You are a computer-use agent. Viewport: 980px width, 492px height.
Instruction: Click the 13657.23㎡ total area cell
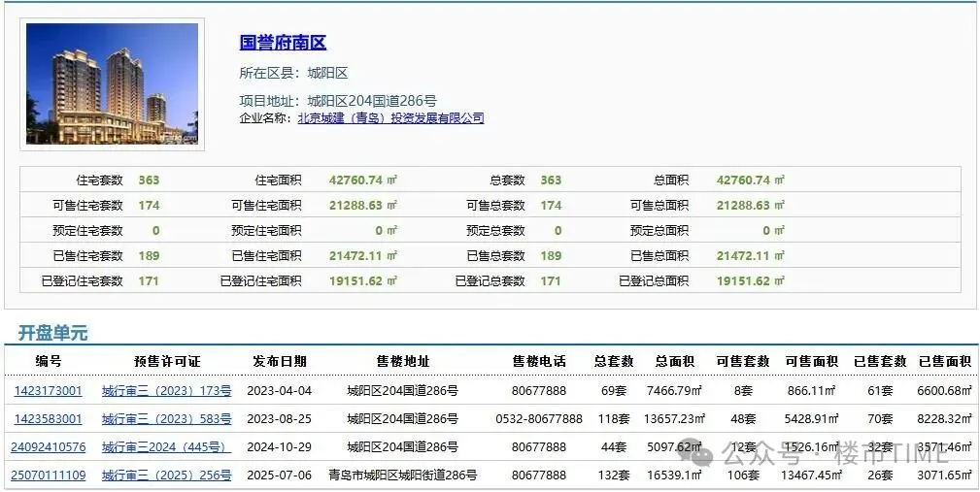click(x=674, y=419)
